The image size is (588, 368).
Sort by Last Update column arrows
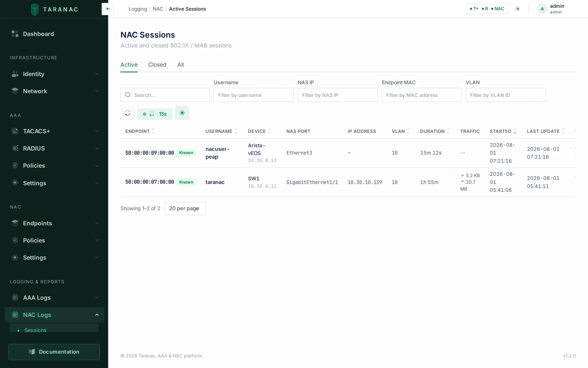[563, 131]
